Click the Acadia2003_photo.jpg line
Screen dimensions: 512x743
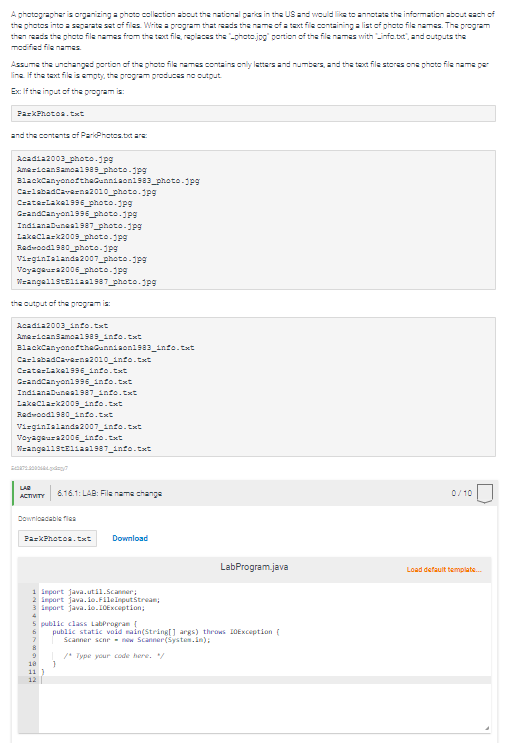pyautogui.click(x=65, y=159)
